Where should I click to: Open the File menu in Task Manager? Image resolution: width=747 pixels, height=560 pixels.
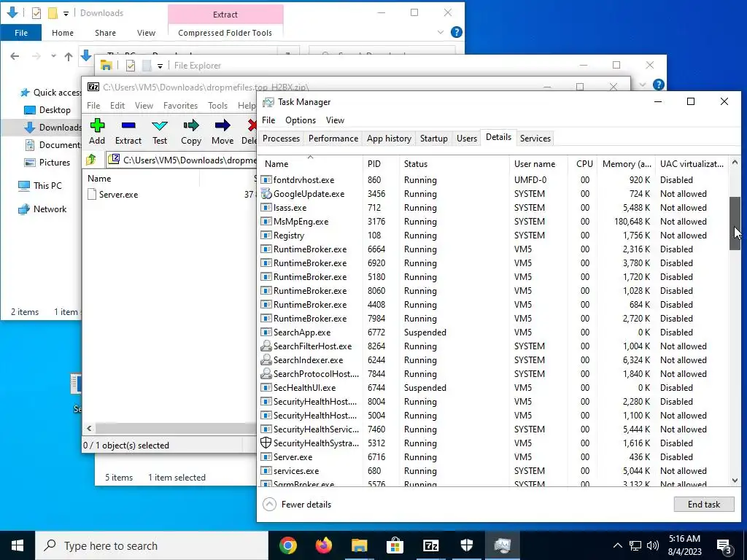tap(268, 120)
